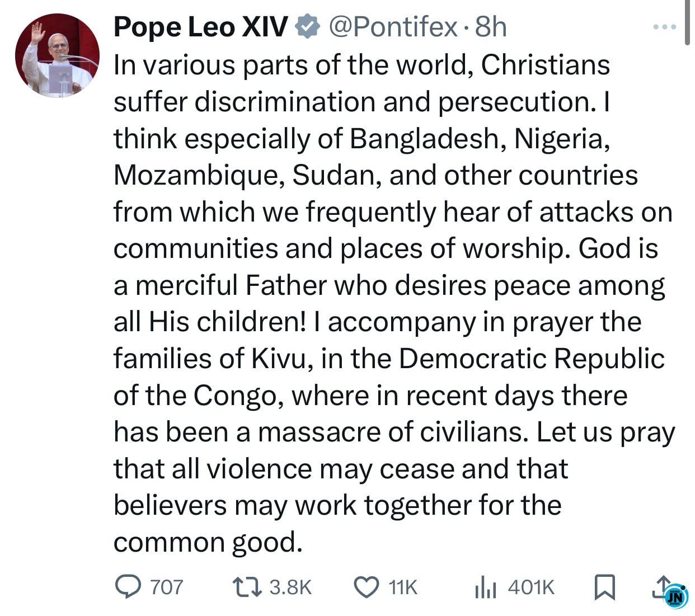Image resolution: width=695 pixels, height=616 pixels.
Task: Click the 11K likes count
Action: (x=403, y=587)
